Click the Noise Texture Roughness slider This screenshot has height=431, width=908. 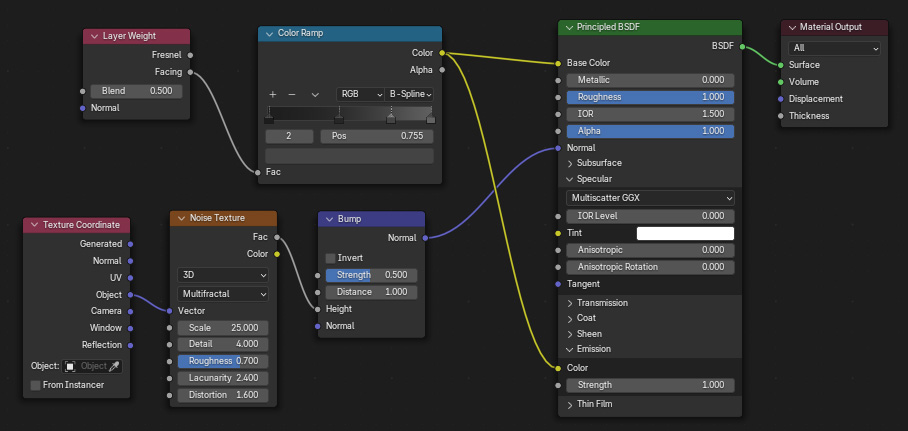[x=223, y=361]
